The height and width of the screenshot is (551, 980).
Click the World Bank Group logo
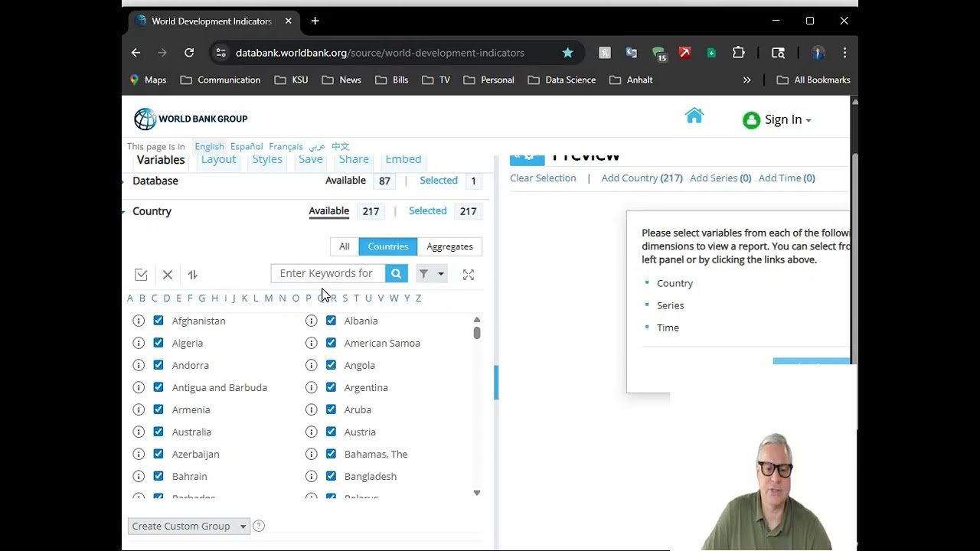[x=191, y=119]
